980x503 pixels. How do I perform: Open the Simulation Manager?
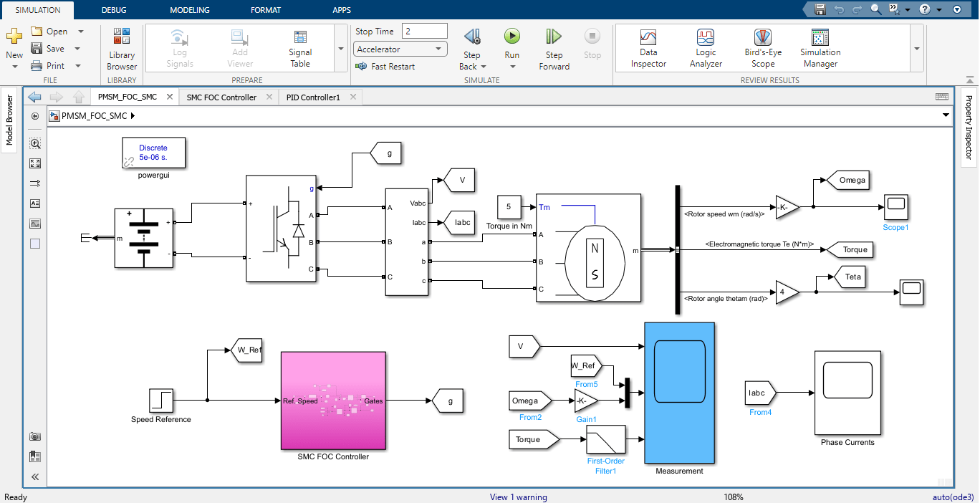[820, 48]
